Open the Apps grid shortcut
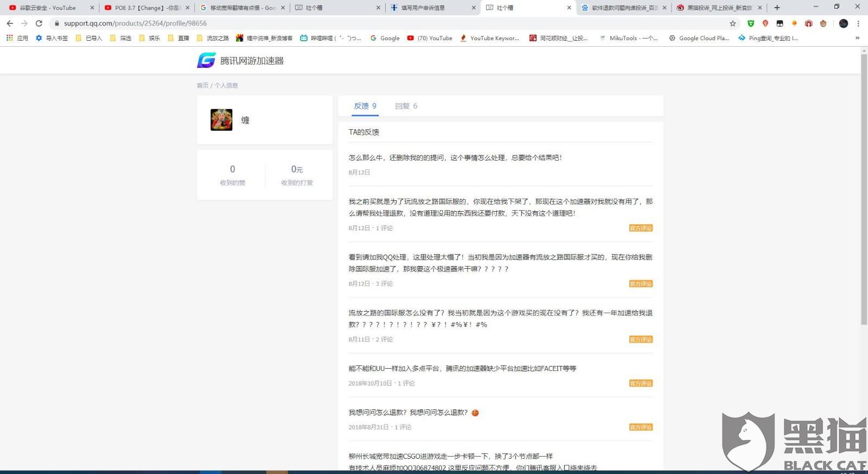 [17, 38]
